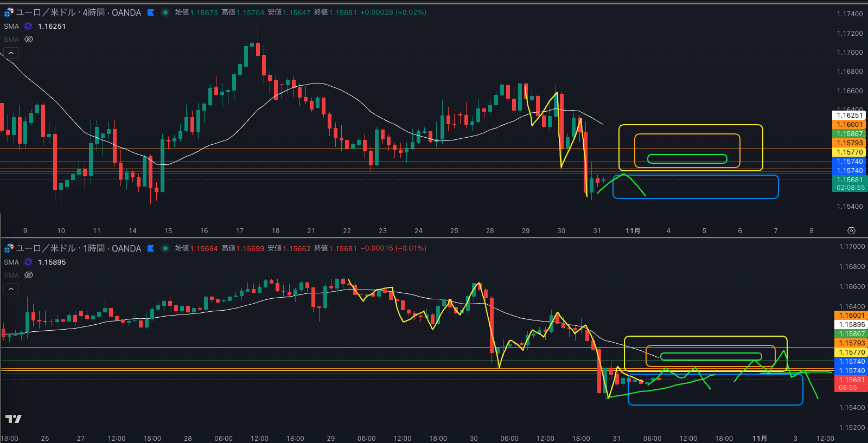Viewport: 868px width, 443px height.
Task: Click the blue flag marker on 1-hour chart title
Action: 151,248
